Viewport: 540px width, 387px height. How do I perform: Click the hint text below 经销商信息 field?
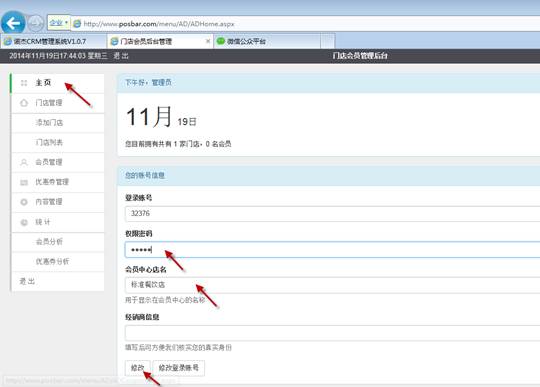tap(178, 348)
